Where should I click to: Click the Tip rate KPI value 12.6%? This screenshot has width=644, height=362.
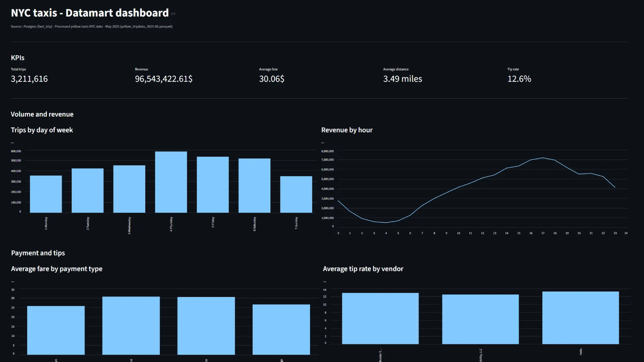pos(519,79)
